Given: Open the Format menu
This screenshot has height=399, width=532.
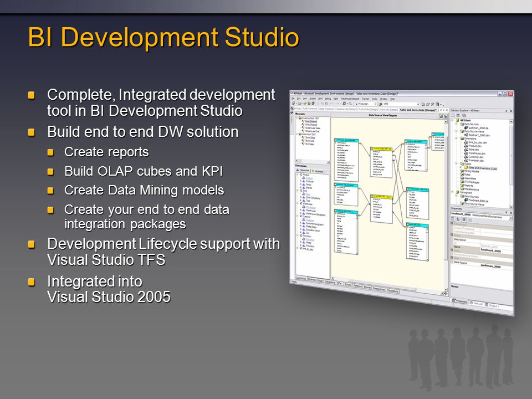Looking at the screenshot, I should pyautogui.click(x=365, y=99).
